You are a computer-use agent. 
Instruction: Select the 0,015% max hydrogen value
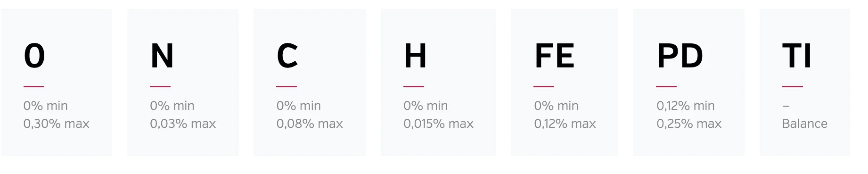point(438,124)
